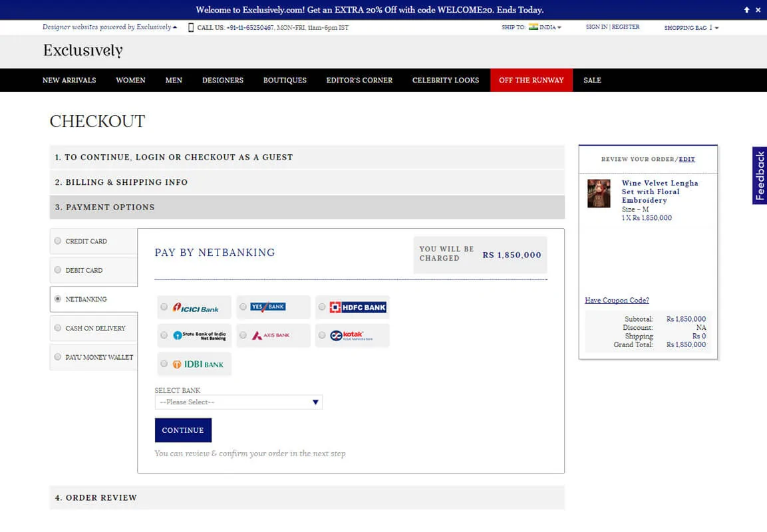Click the Grand Total Rs 1,850,000 amount
Viewport: 767px width, 532px height.
click(687, 344)
